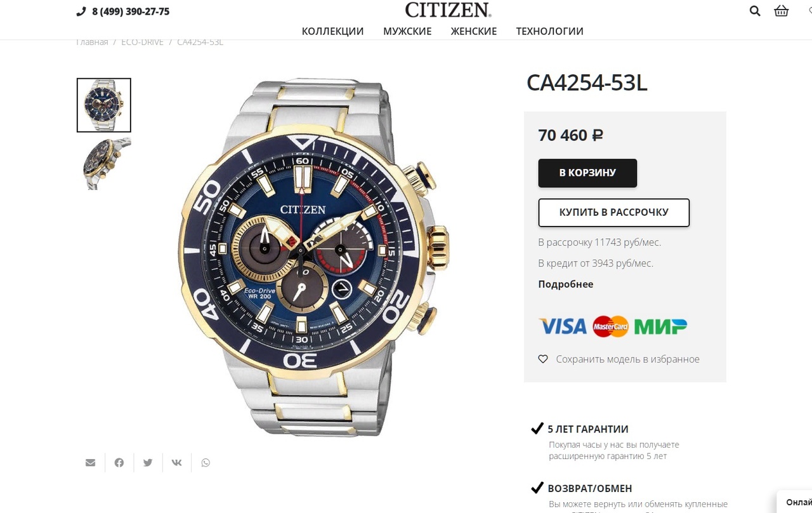This screenshot has height=513, width=812.
Task: Go to ECO-DRIVE breadcrumb link
Action: [142, 42]
